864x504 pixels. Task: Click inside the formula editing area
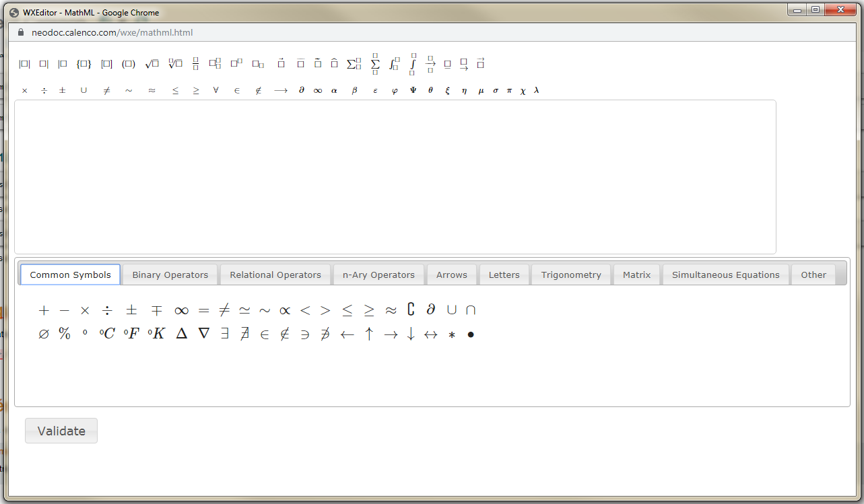point(395,177)
